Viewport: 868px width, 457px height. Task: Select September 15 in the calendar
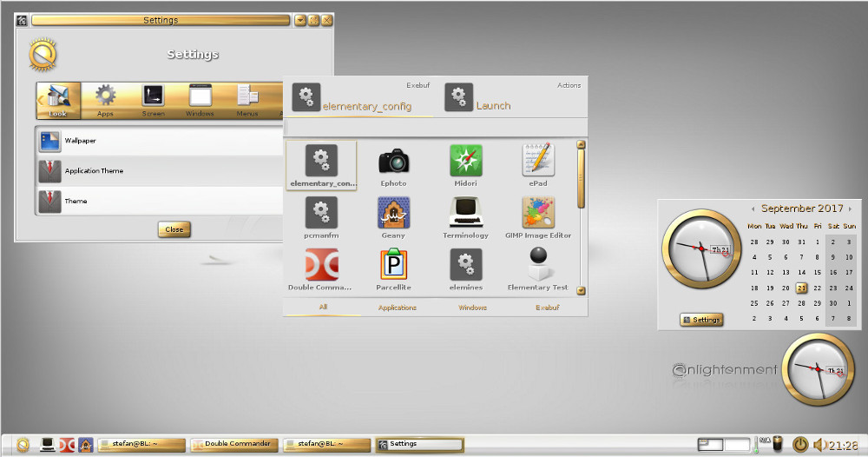pyautogui.click(x=817, y=273)
